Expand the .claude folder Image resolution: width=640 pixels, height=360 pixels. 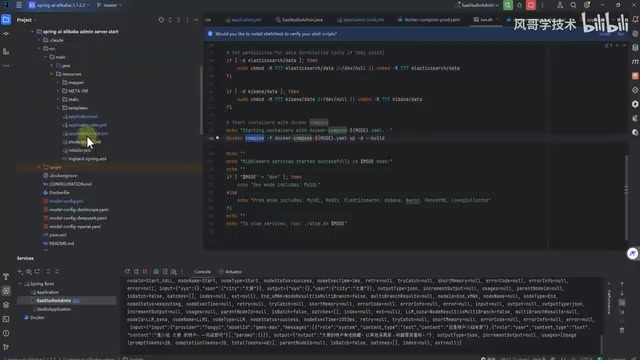(x=39, y=40)
